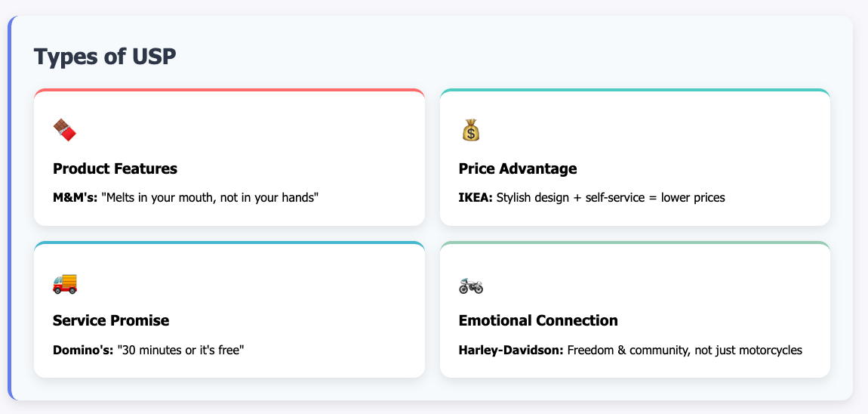The width and height of the screenshot is (868, 414).
Task: Click the teal top border of Price Advantage card
Action: (635, 90)
